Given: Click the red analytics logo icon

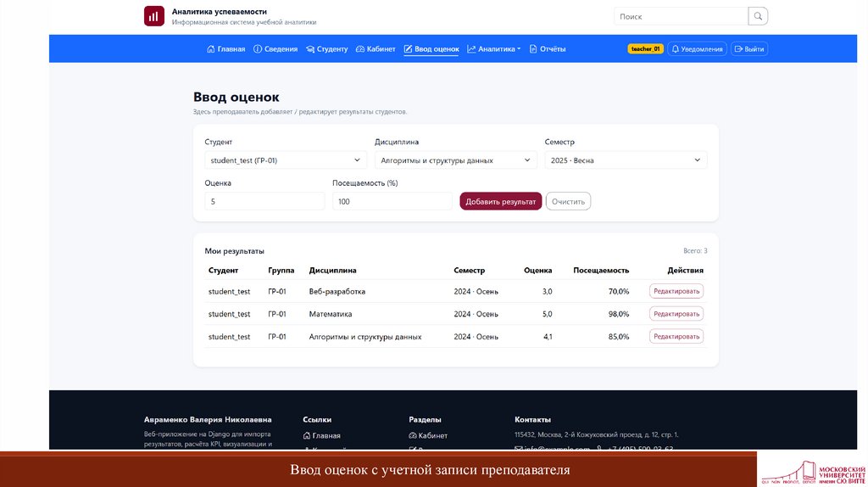Looking at the screenshot, I should (x=154, y=16).
